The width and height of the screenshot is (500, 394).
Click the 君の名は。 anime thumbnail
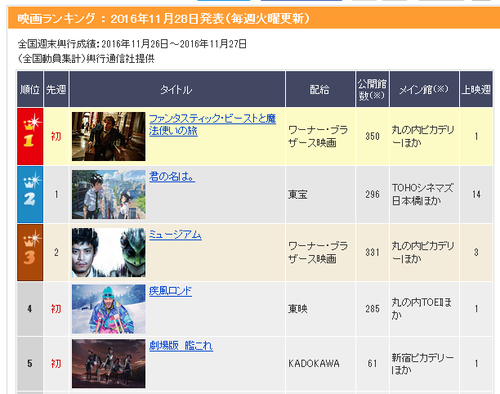pos(109,195)
